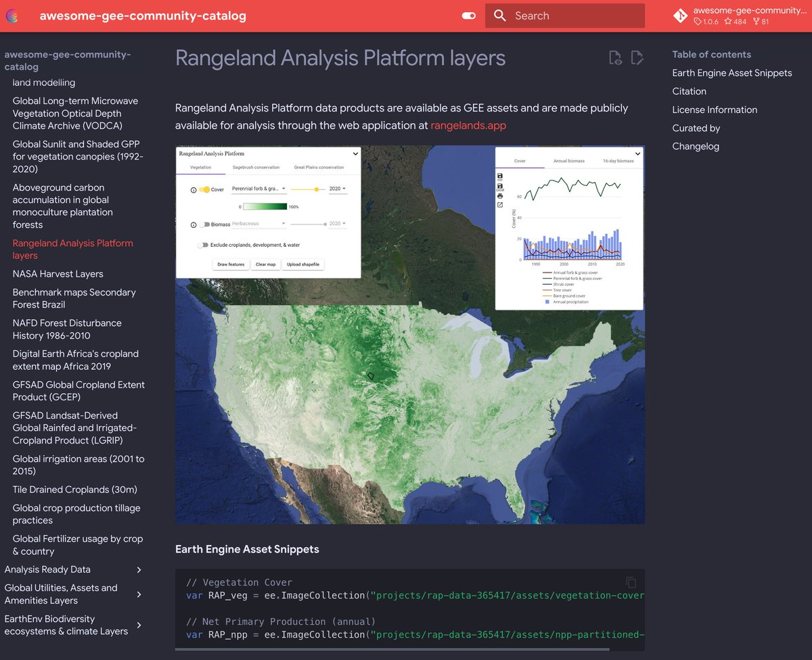
Task: Click the yellow Cover year slider handle
Action: (x=317, y=189)
